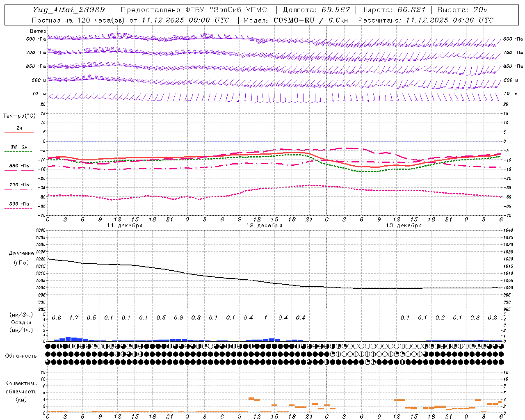This screenshot has height=420, width=525.
Task: Select the Высота: 70м header entry
Action: click(x=463, y=10)
